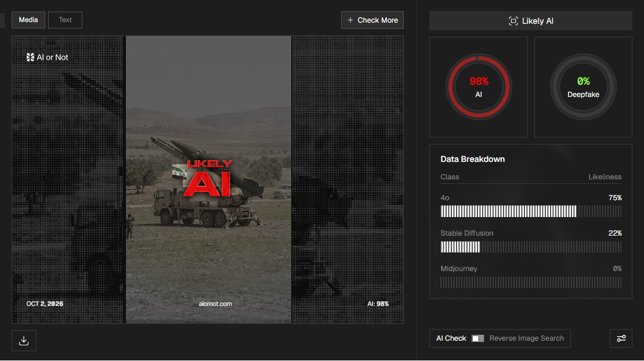Open the analyzed missile truck image
This screenshot has width=644, height=361.
209,179
